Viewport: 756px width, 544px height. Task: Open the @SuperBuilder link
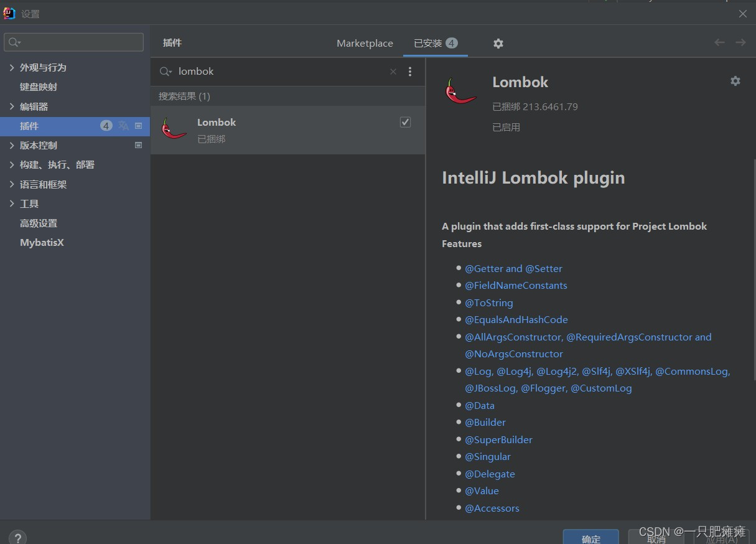pos(498,439)
